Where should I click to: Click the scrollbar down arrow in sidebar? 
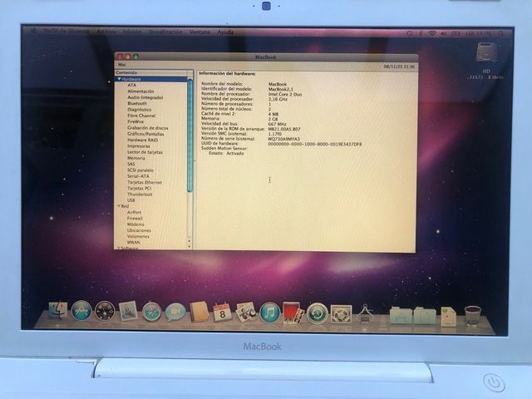190,247
